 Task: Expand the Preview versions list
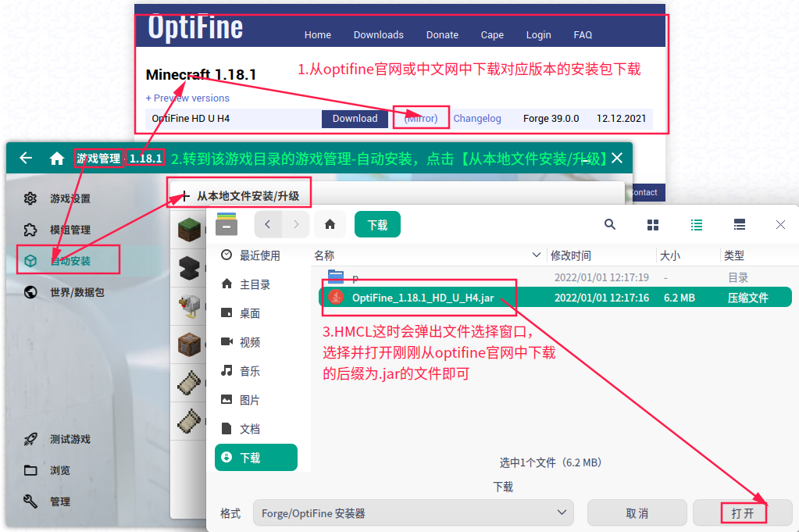pos(187,98)
